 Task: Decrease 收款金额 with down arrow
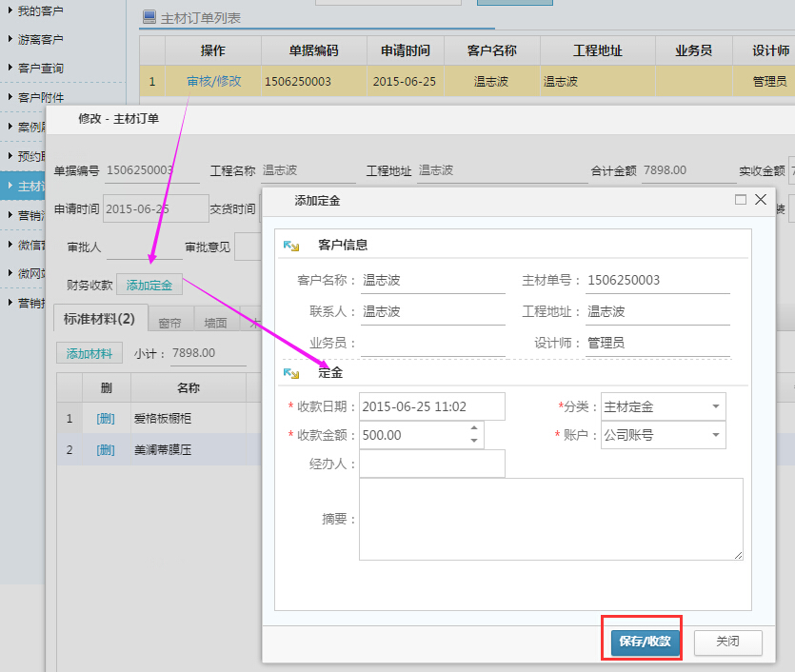click(475, 441)
